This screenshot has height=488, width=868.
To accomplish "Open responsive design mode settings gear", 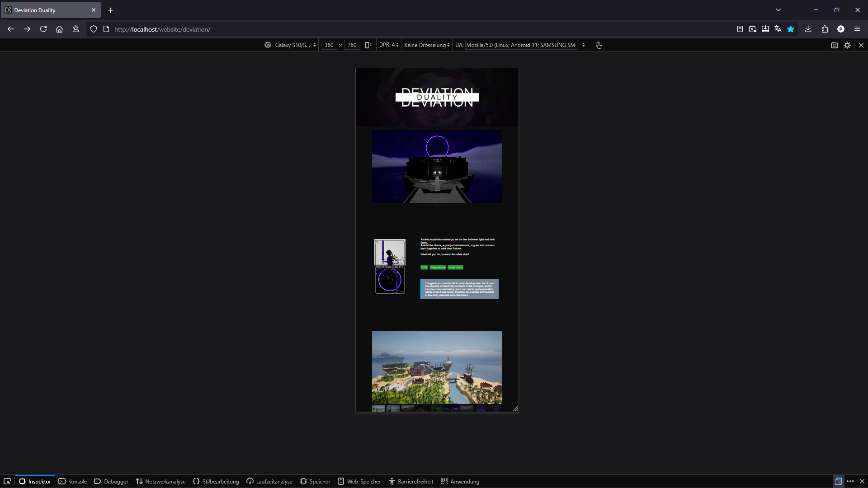I will pos(847,45).
